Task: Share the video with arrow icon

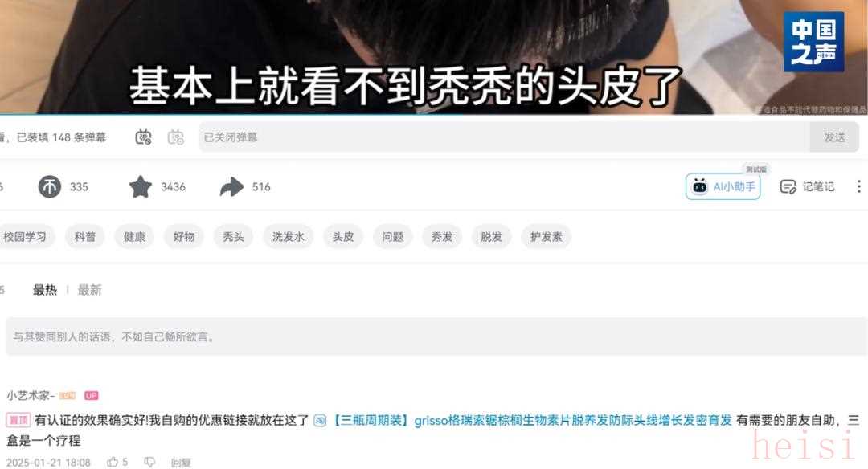Action: point(231,187)
